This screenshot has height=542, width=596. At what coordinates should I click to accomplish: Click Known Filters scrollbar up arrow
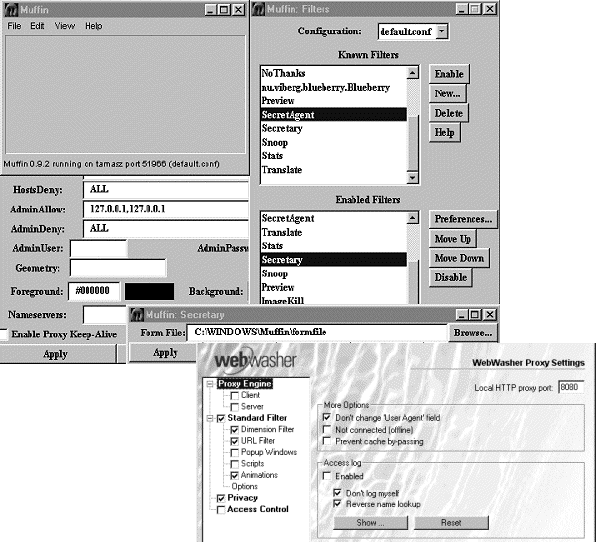pyautogui.click(x=413, y=73)
